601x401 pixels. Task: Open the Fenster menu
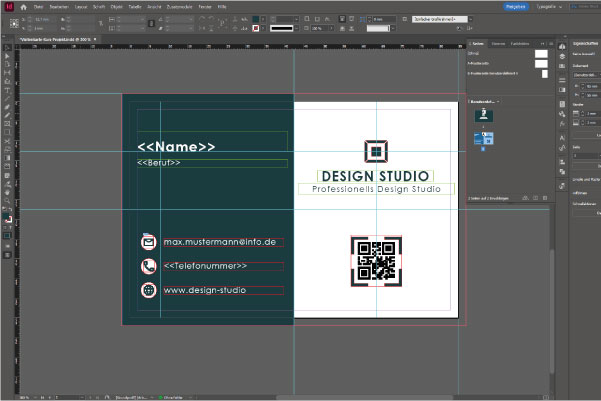coord(205,7)
